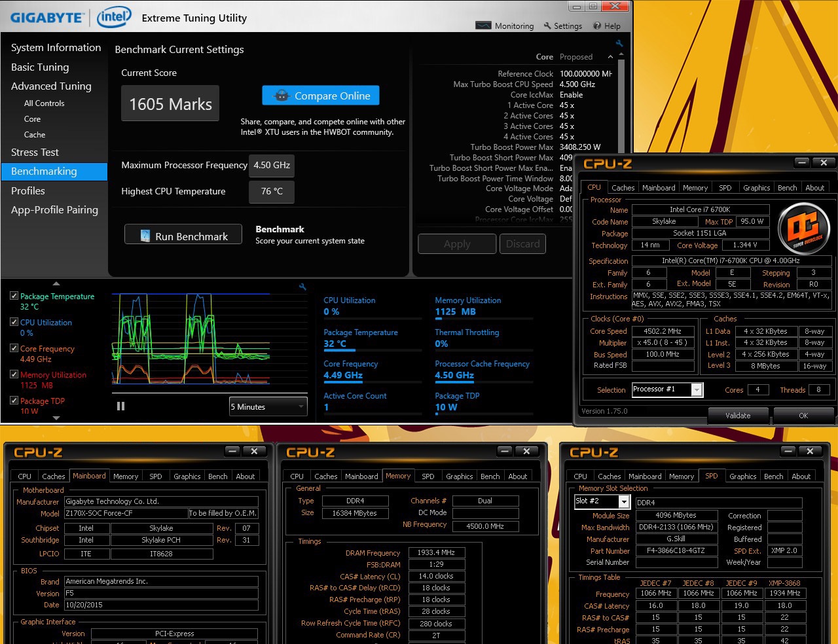This screenshot has width=838, height=644.
Task: Pause the monitoring graph
Action: [120, 406]
